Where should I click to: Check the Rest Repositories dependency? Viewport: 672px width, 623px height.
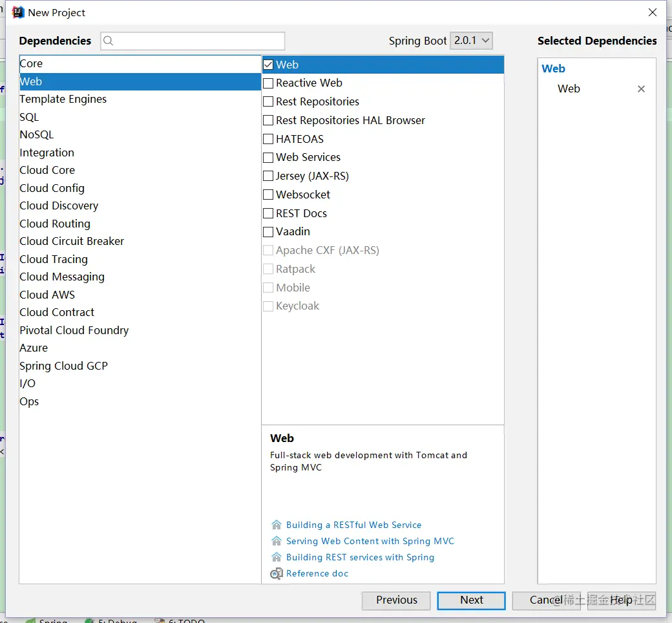click(268, 101)
